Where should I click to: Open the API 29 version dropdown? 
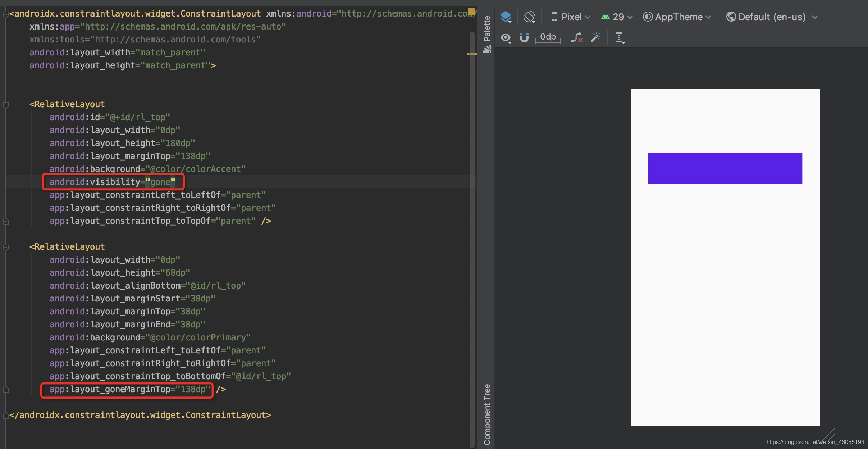[x=617, y=17]
